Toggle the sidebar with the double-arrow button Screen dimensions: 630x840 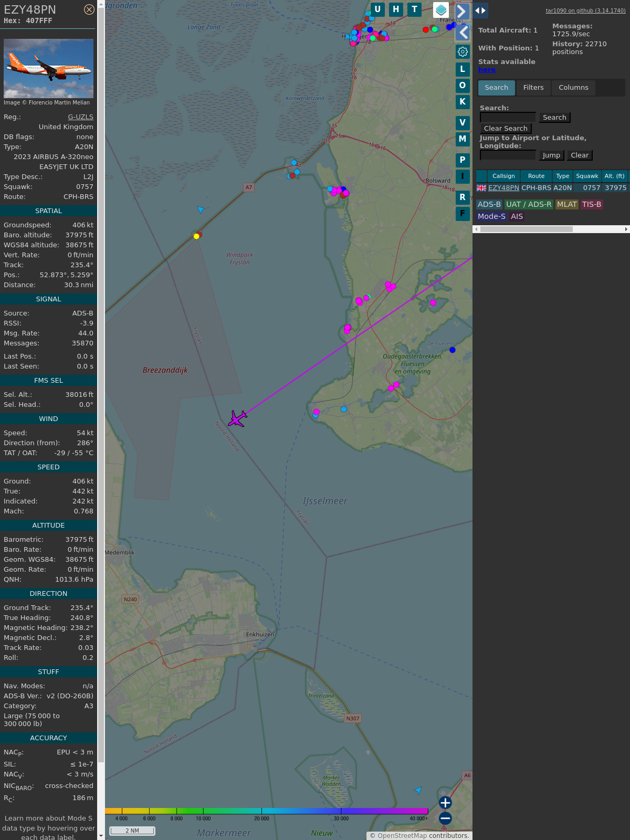[480, 10]
